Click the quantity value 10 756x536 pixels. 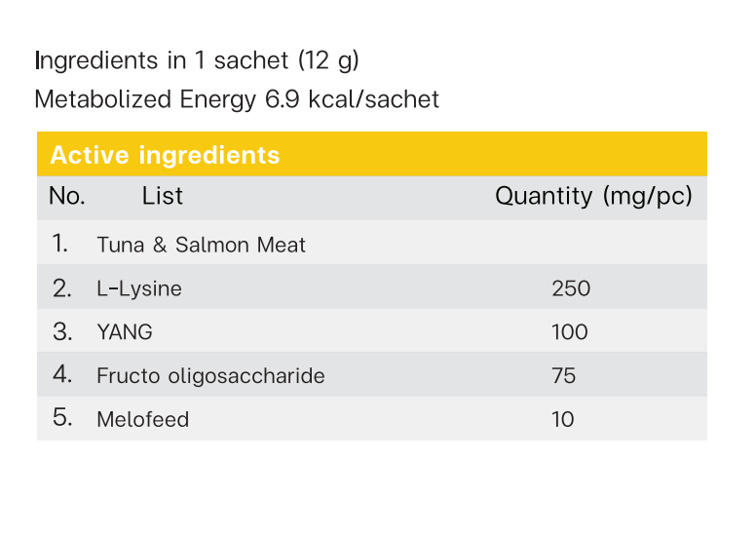click(x=563, y=419)
